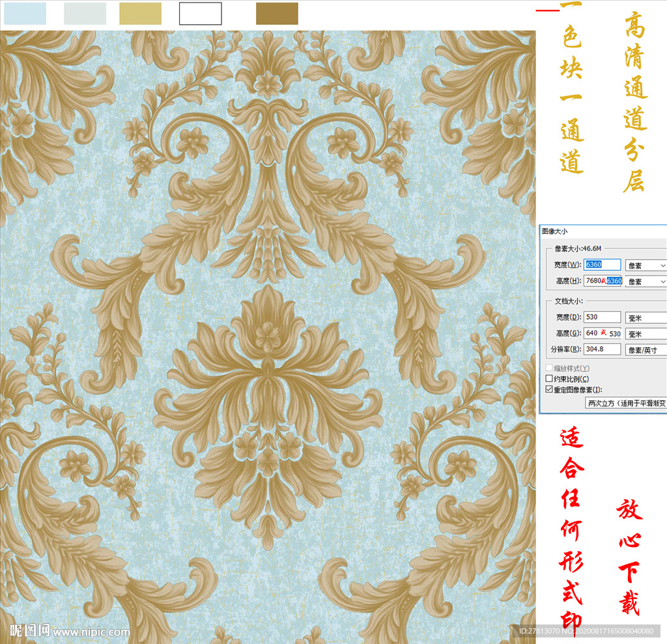Screen dimensions: 667x644
Task: Open the document width unit dropdown (毫米)
Action: point(646,318)
